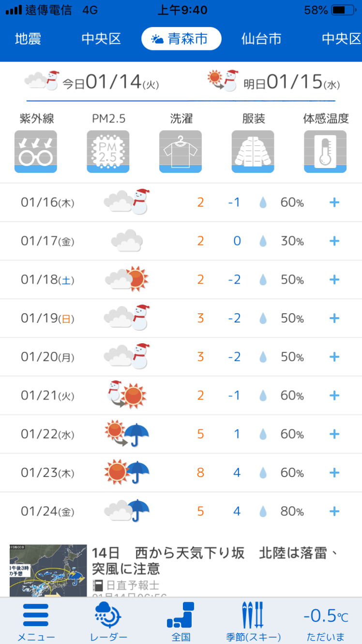Select the 青森市 location tab

coord(181,39)
